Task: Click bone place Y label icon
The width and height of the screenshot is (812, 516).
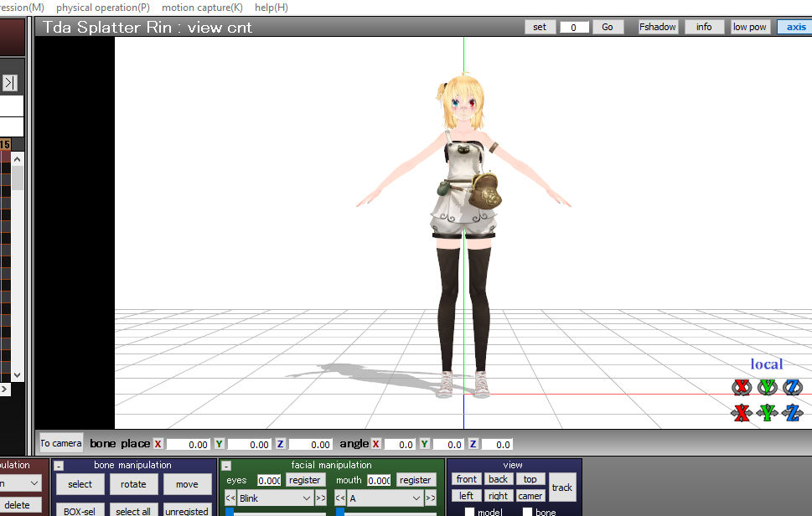Action: [219, 444]
